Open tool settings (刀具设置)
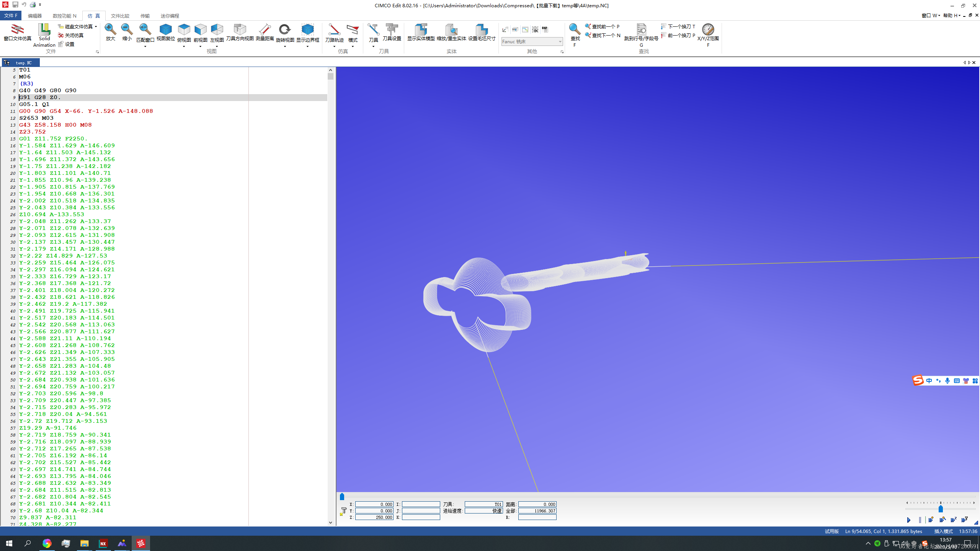 [392, 32]
